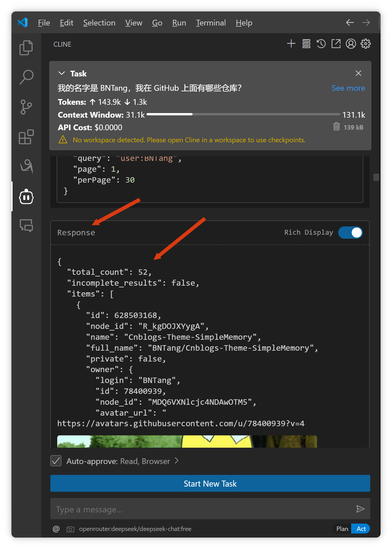Delete task using the trash icon
The width and height of the screenshot is (392, 549).
[x=336, y=127]
